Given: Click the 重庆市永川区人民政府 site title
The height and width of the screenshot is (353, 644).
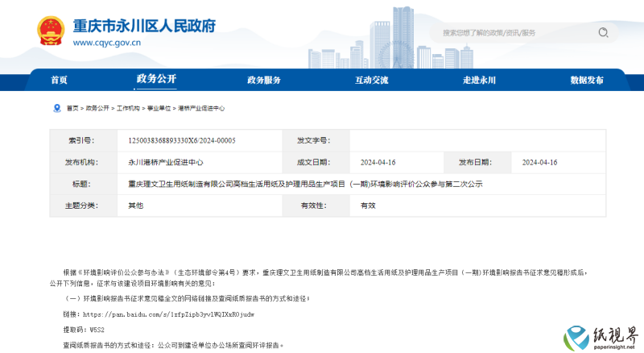Looking at the screenshot, I should pyautogui.click(x=144, y=26).
